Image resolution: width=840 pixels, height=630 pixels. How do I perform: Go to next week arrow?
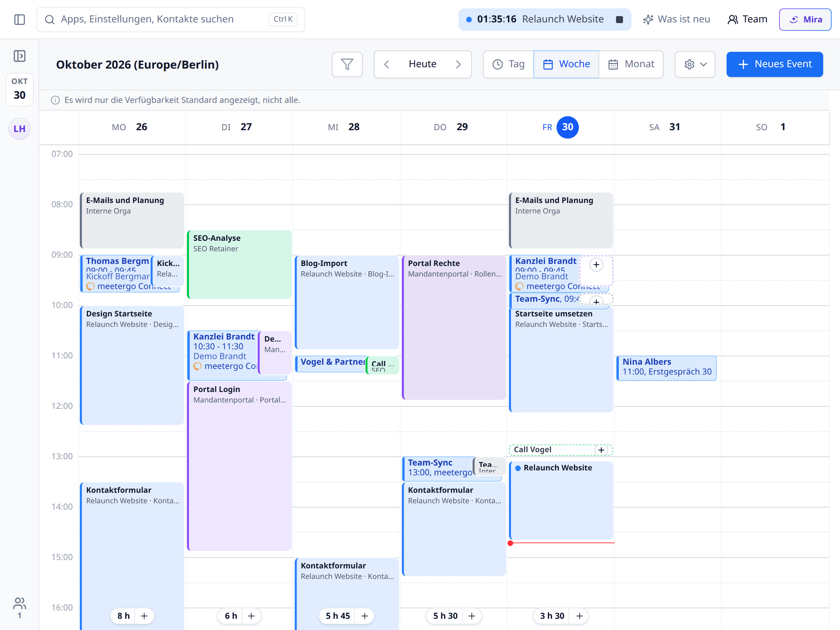click(458, 64)
